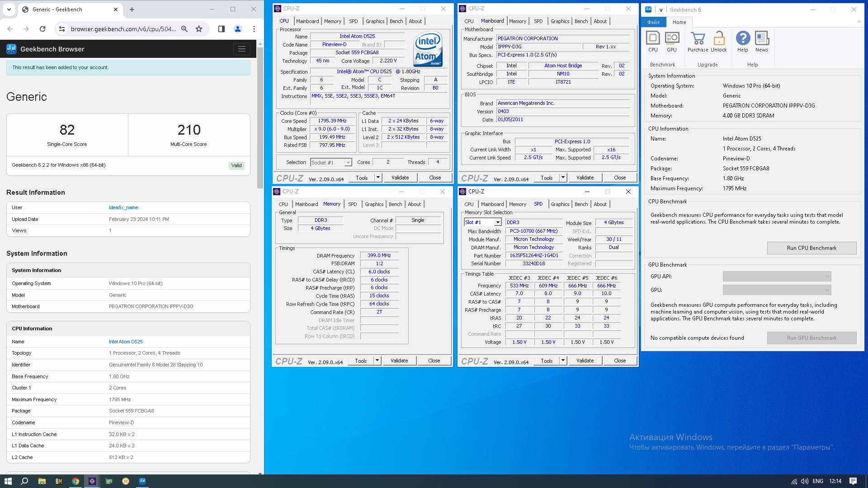Click the Unlock padlock icon in Geekbench 6

pos(718,42)
